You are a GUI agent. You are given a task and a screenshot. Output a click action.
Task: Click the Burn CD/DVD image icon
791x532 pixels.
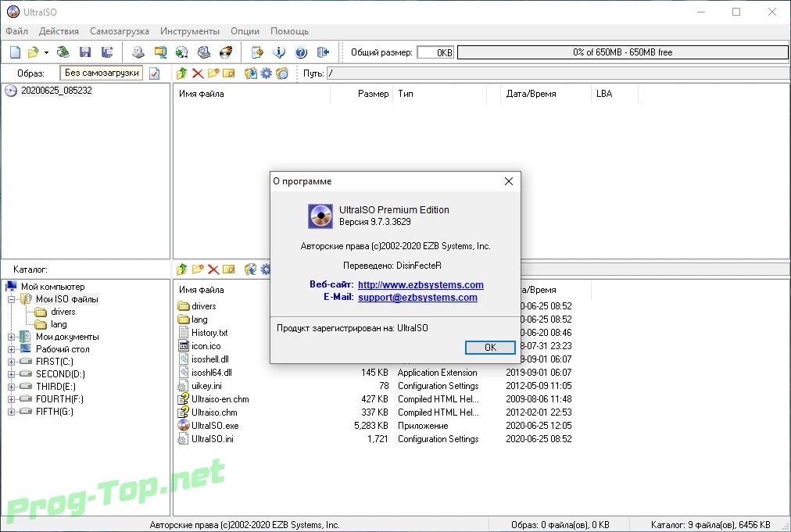pyautogui.click(x=226, y=52)
